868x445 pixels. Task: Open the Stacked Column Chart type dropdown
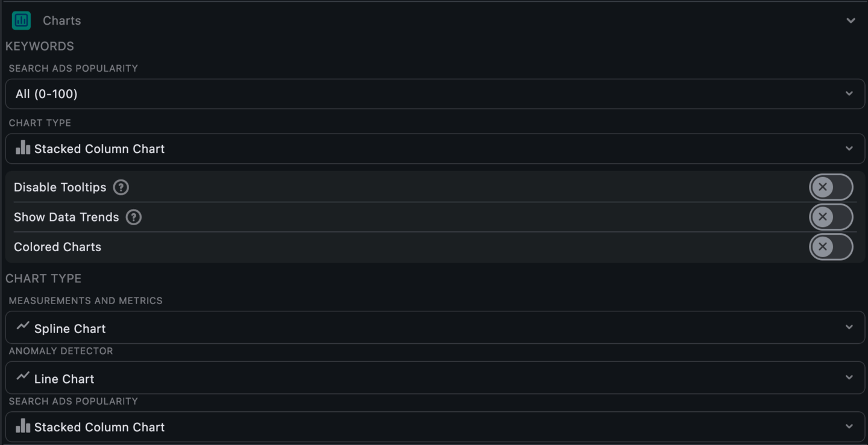pyautogui.click(x=434, y=148)
